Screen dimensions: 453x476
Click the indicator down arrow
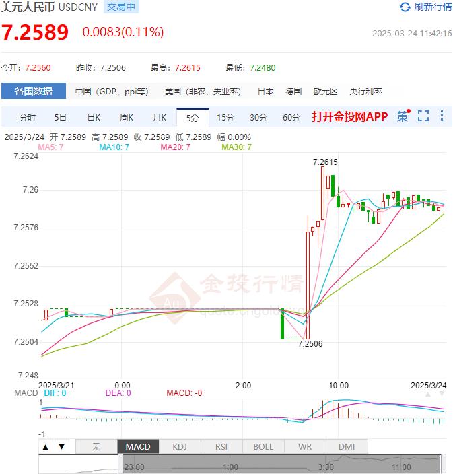coord(62,446)
